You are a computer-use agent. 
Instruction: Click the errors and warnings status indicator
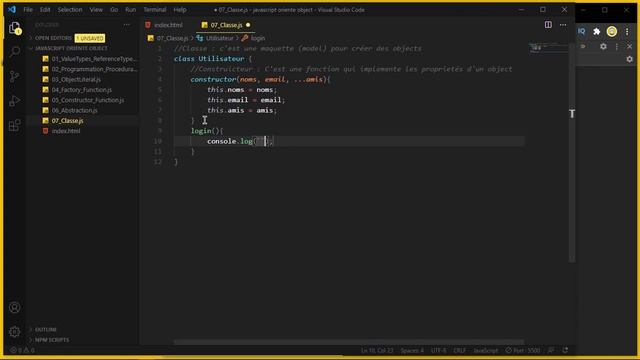point(22,350)
